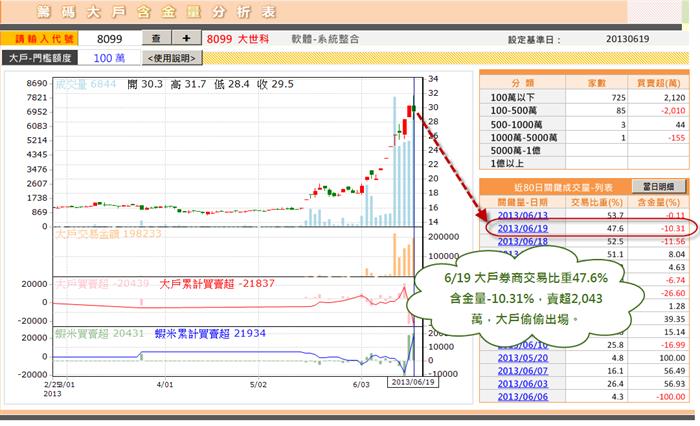Viewport: 700px width, 426px height.
Task: Select the 5000萬-1億 category row label
Action: (x=515, y=150)
